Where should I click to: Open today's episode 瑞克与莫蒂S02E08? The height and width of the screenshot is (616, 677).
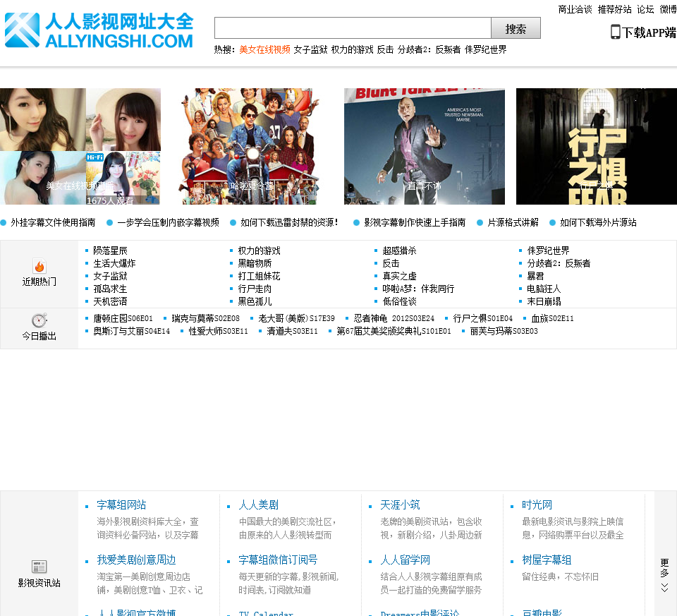point(205,318)
